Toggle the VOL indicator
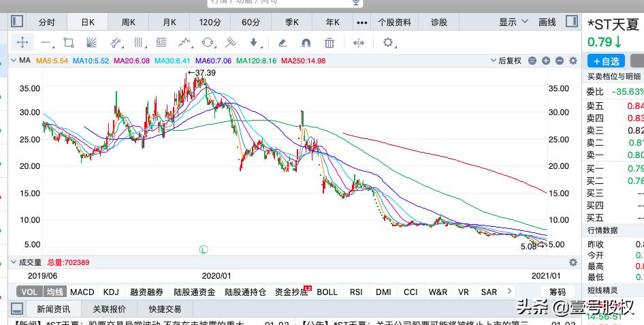644x325 pixels. point(29,292)
